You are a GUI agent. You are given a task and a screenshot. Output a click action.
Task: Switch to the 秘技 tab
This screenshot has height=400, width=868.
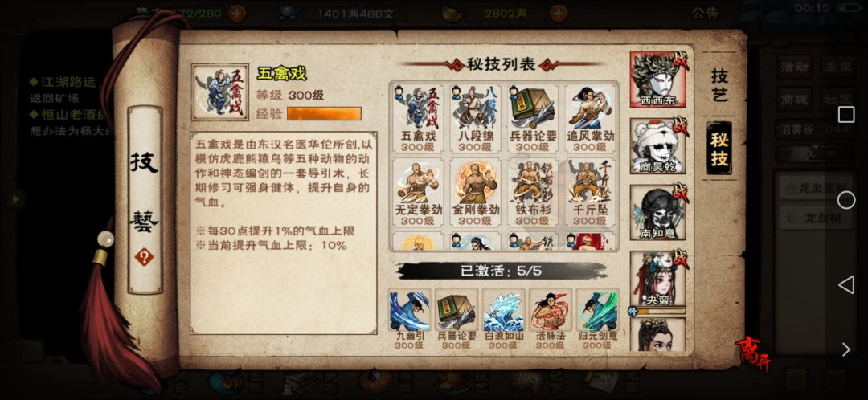tap(719, 148)
